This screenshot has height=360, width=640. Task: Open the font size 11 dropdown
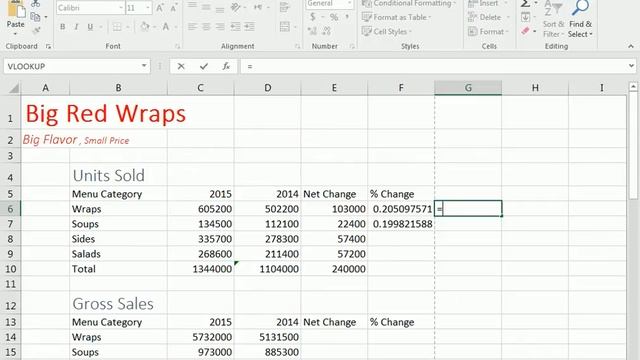tap(147, 8)
